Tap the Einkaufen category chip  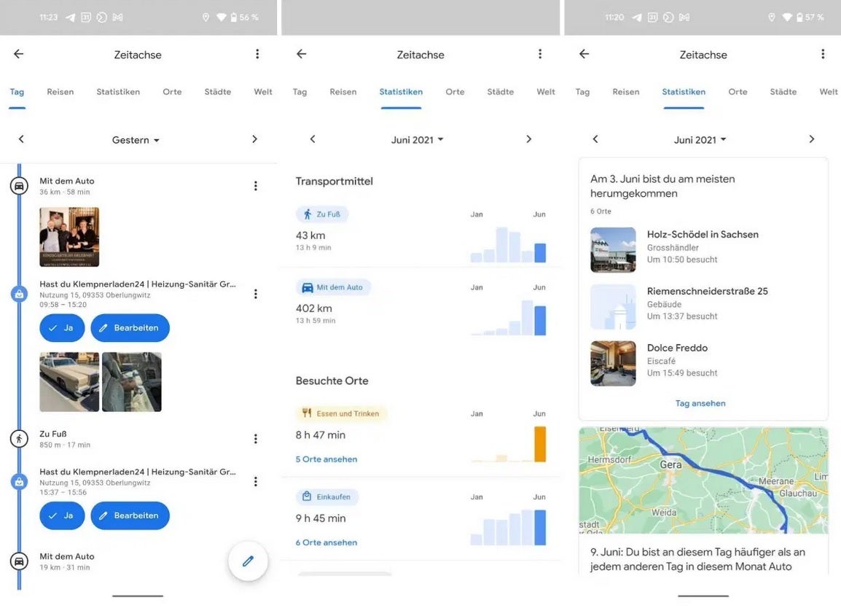tap(327, 496)
